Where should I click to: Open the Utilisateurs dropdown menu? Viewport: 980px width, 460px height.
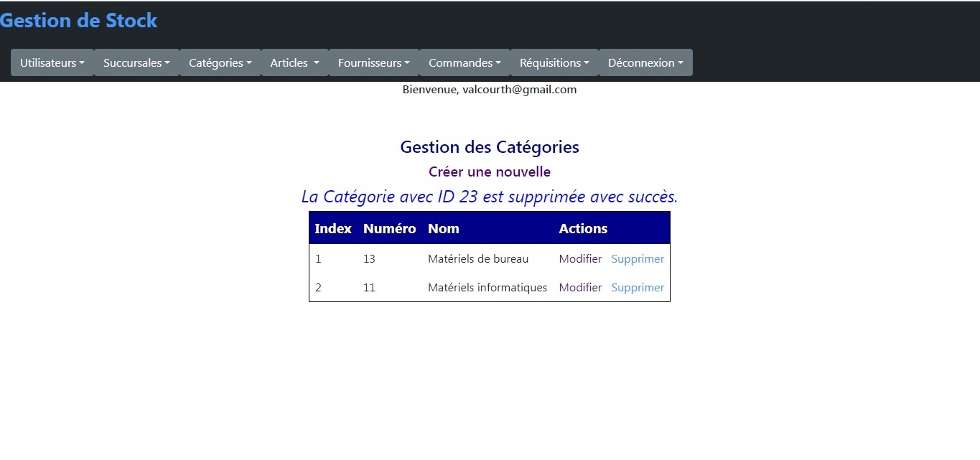(x=52, y=62)
